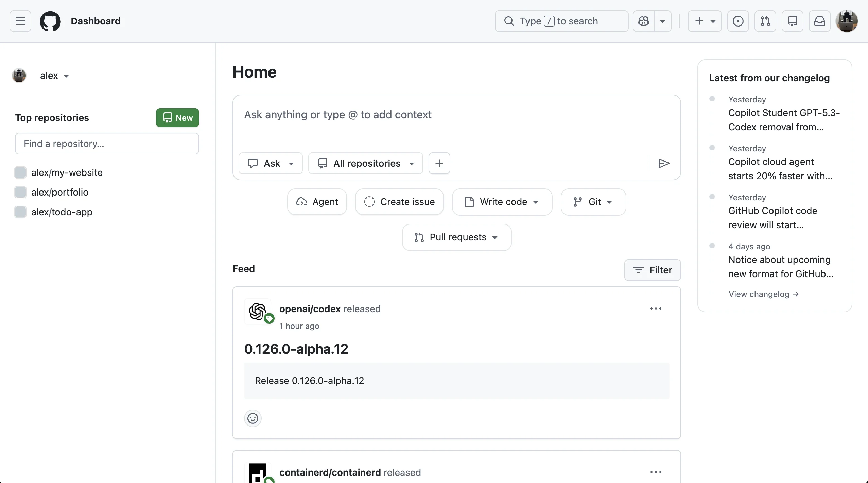Click the '1 hour ago' timestamp
Viewport: 868px width, 483px height.
299,326
